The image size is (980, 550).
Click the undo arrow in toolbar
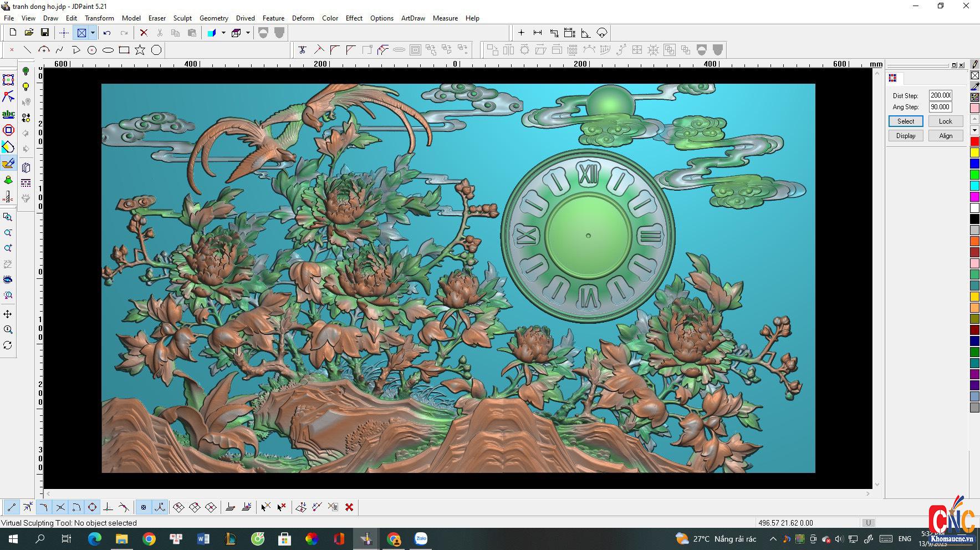[x=107, y=33]
